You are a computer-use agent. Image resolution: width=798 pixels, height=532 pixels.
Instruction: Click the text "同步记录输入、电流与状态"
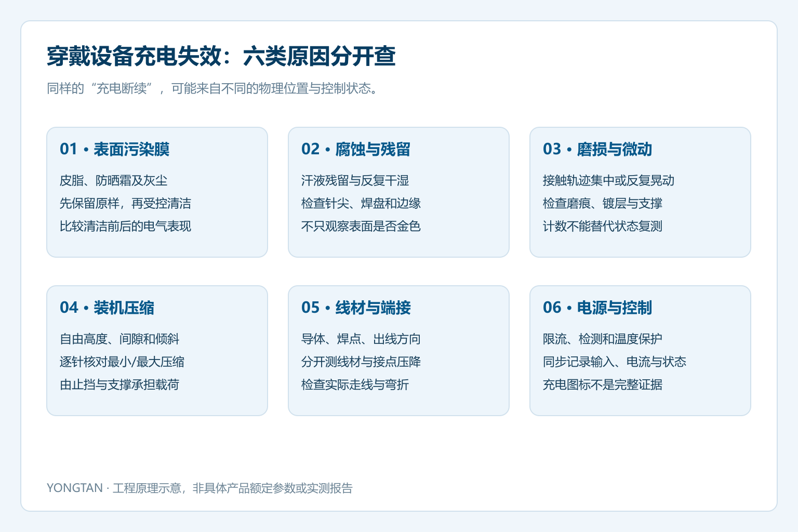(615, 362)
